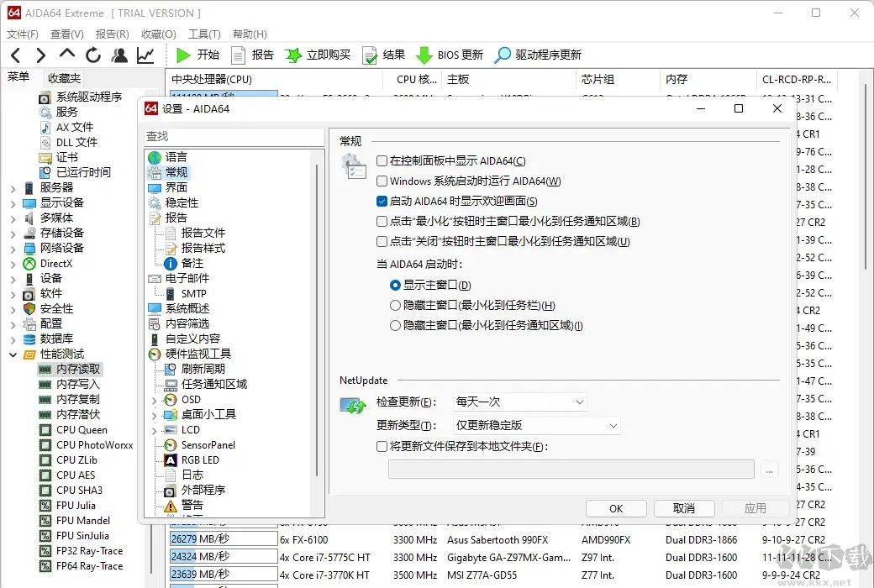Enable Windows 系统启动时运行 AIDA64
874x588 pixels.
click(x=382, y=183)
